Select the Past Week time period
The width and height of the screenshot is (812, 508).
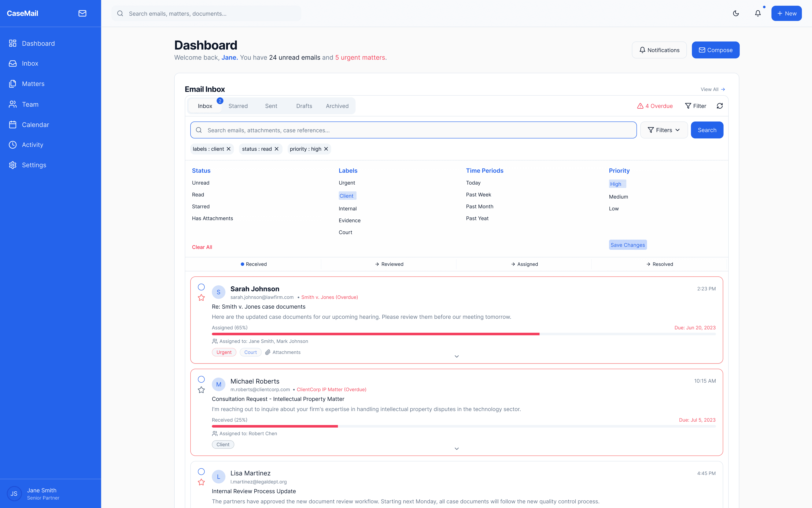click(x=479, y=195)
